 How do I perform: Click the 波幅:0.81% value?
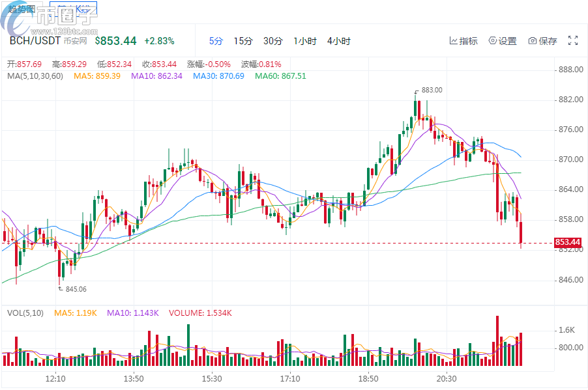click(261, 64)
